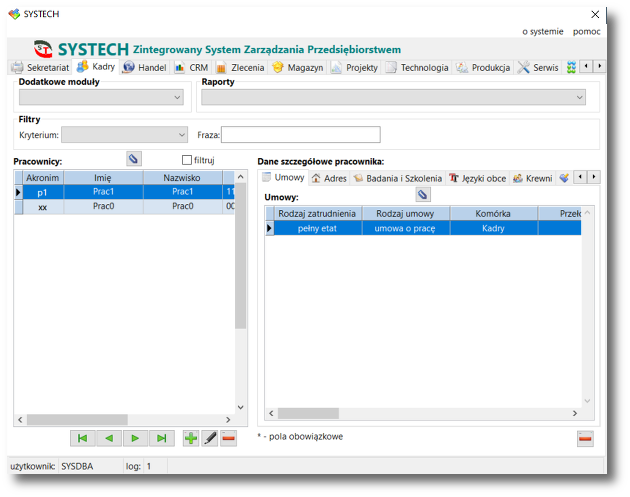This screenshot has width=630, height=497.
Task: Edit the selected employee with pencil icon
Action: tap(210, 438)
